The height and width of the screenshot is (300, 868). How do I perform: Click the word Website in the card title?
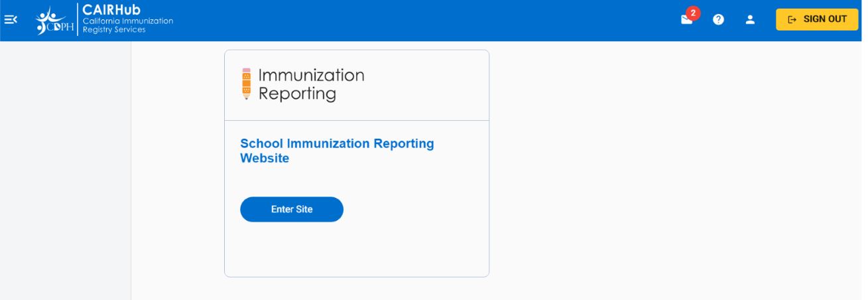click(265, 159)
